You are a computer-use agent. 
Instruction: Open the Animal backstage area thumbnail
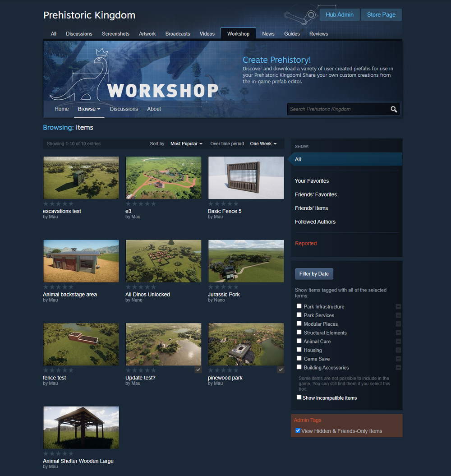(81, 261)
